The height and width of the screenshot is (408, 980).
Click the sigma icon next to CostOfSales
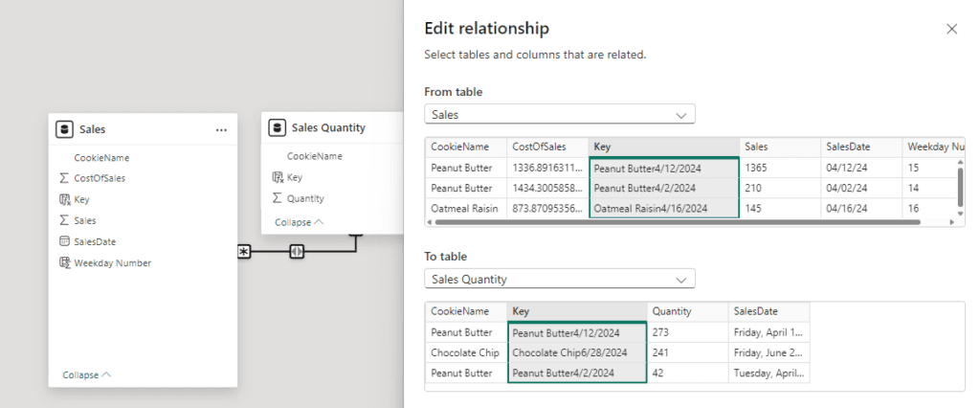tap(64, 178)
